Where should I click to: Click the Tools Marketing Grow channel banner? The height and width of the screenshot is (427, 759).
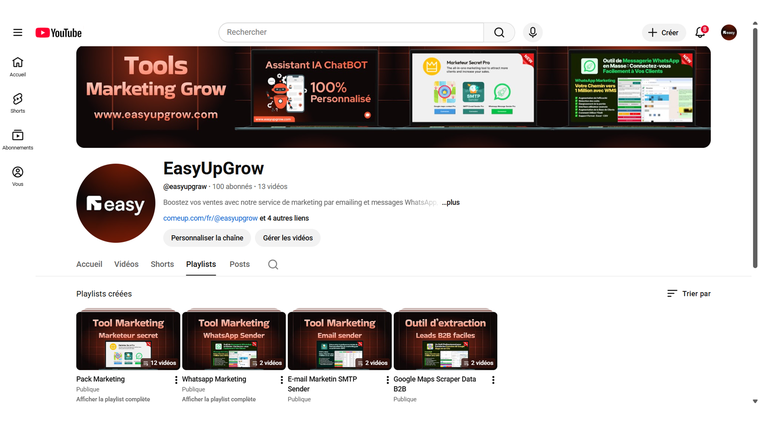[393, 97]
